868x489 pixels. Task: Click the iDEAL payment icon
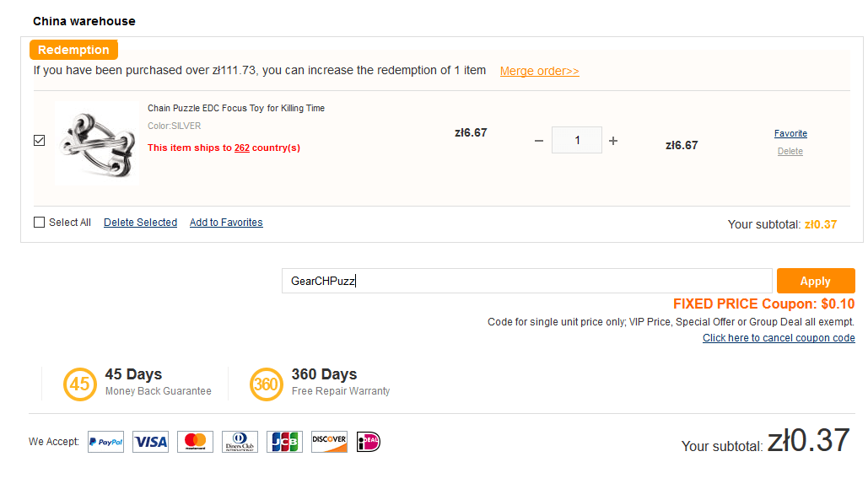(x=369, y=442)
